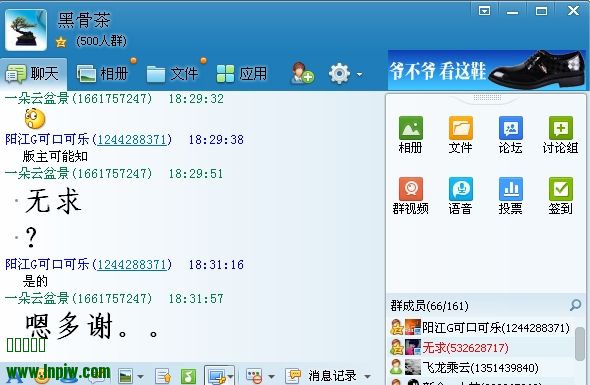Switch to the 文件 tab
The image size is (590, 385).
[172, 73]
